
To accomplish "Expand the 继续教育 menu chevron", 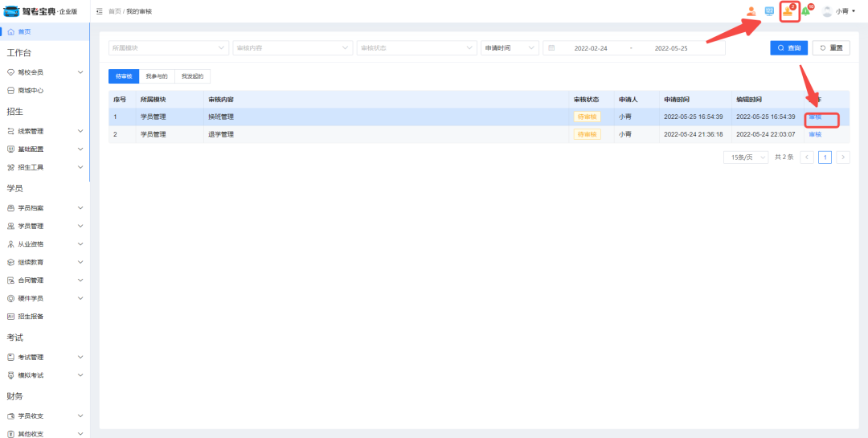I will tap(80, 262).
